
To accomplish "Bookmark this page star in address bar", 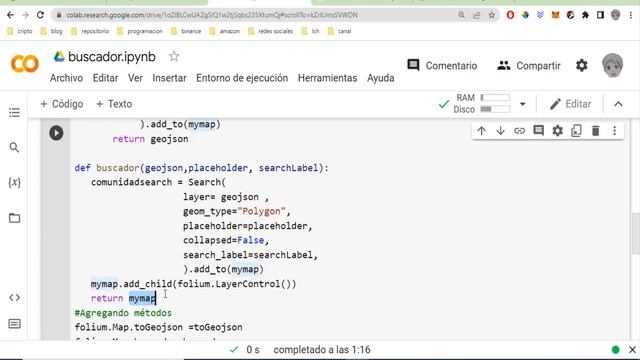I will tap(492, 15).
